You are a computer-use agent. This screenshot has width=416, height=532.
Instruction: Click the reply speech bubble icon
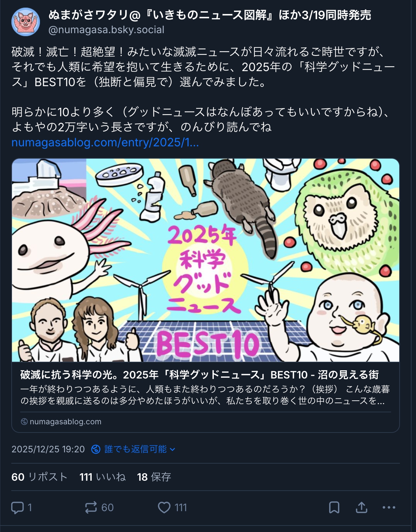[x=17, y=507]
